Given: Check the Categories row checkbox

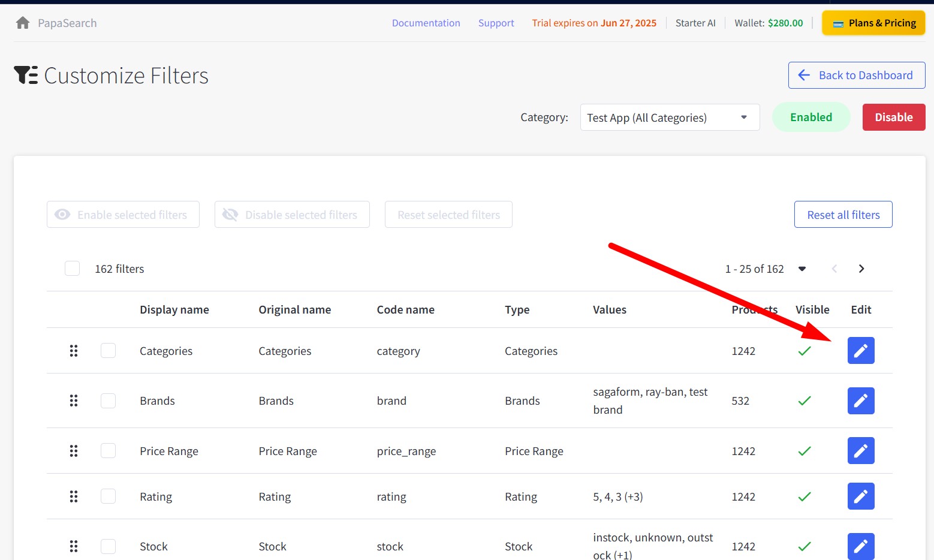Looking at the screenshot, I should pyautogui.click(x=109, y=351).
